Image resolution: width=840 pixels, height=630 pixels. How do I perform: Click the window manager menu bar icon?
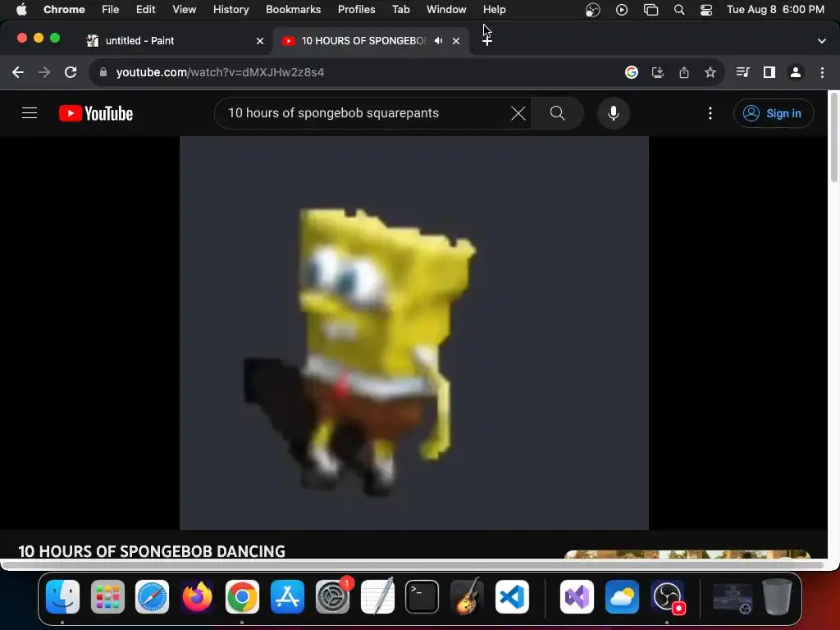tap(651, 10)
